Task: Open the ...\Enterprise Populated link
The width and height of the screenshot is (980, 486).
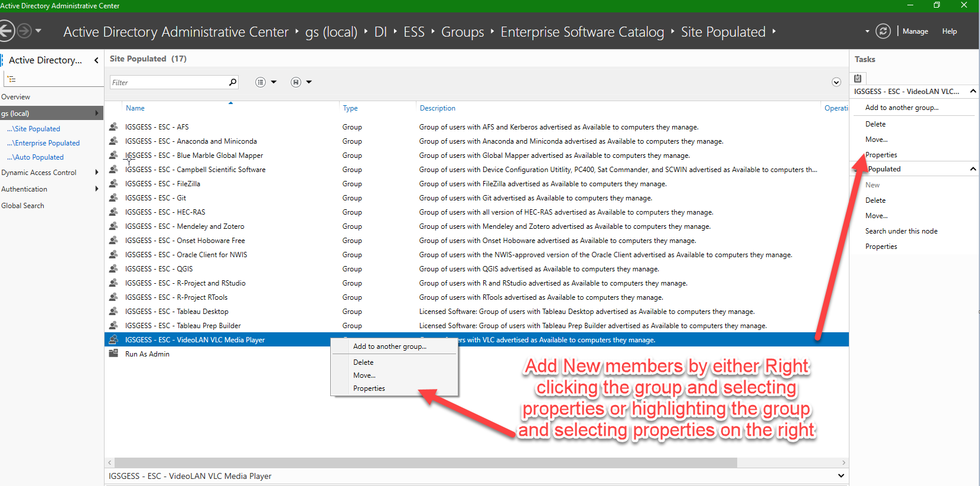Action: (44, 143)
